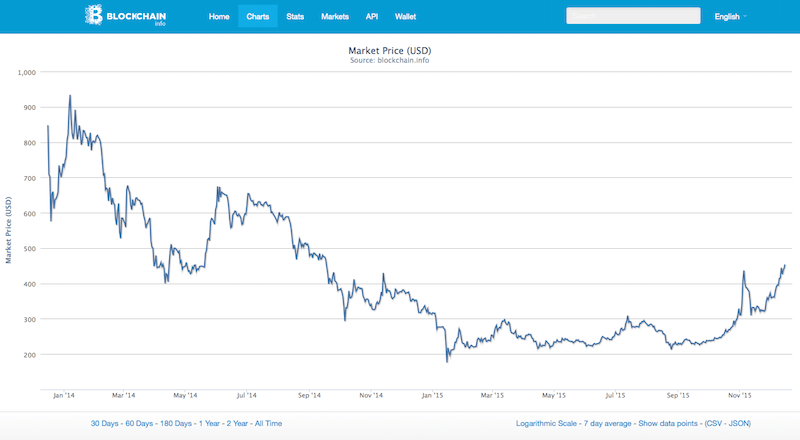Screen dimensions: 800x440
Task: Show the 60 Days range
Action: 139,423
